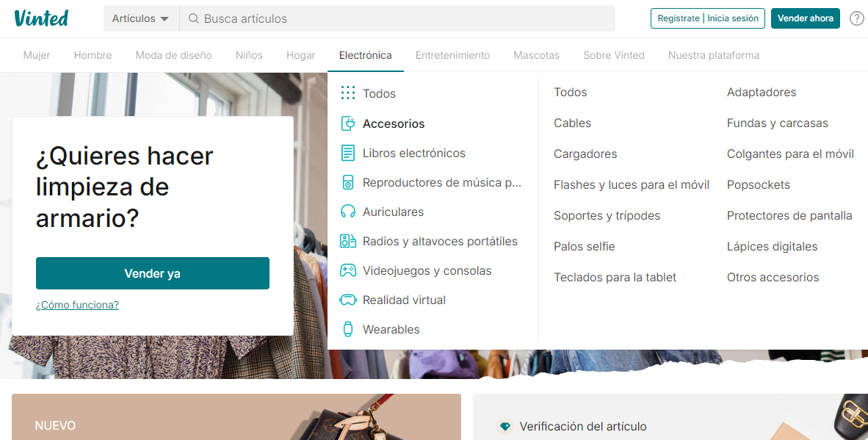Click the Libros electrónicos icon
This screenshot has height=440, width=868.
pyautogui.click(x=347, y=153)
